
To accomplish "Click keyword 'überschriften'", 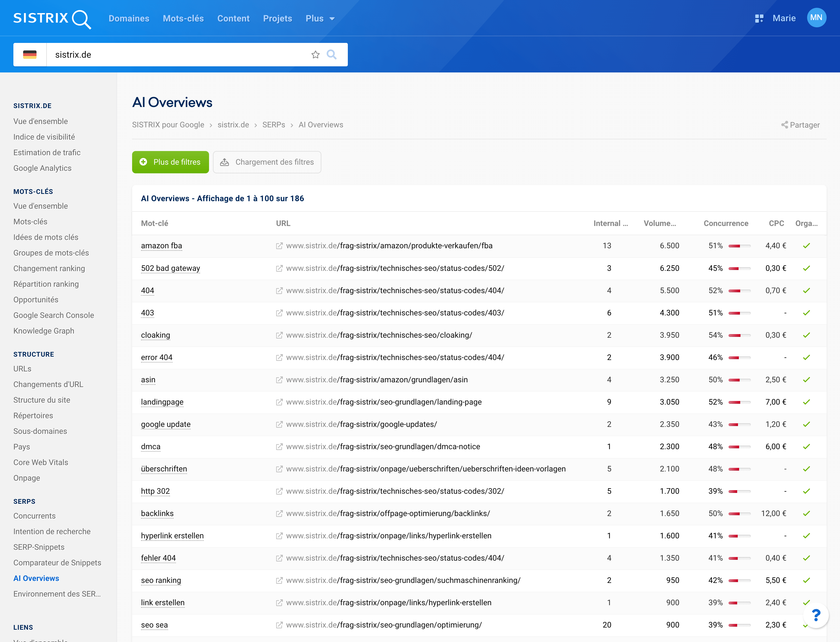I will (x=164, y=469).
